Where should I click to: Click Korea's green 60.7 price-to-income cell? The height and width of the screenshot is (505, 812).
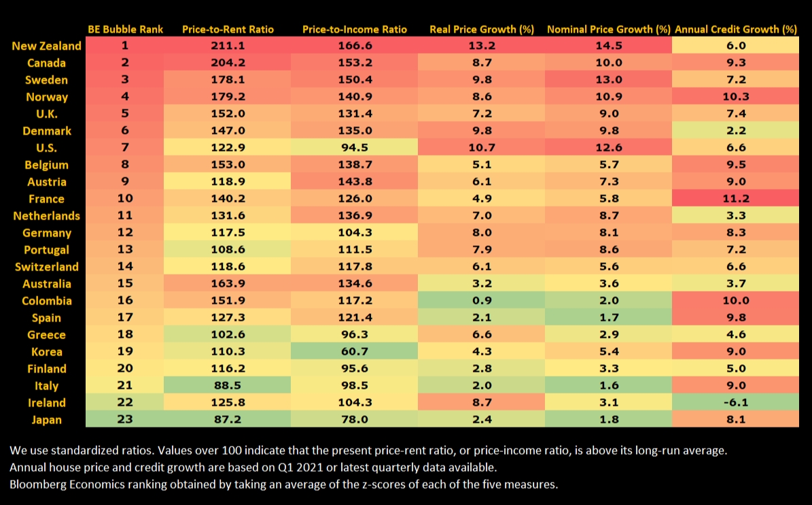tap(354, 352)
